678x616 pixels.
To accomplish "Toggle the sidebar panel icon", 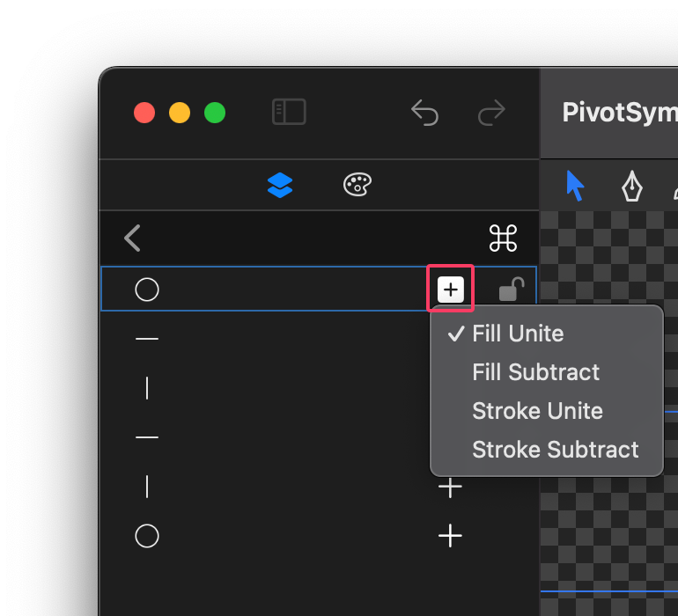I will pos(289,112).
